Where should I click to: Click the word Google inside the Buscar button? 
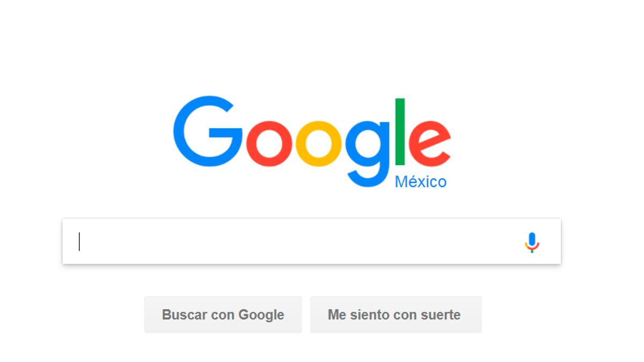point(261,315)
